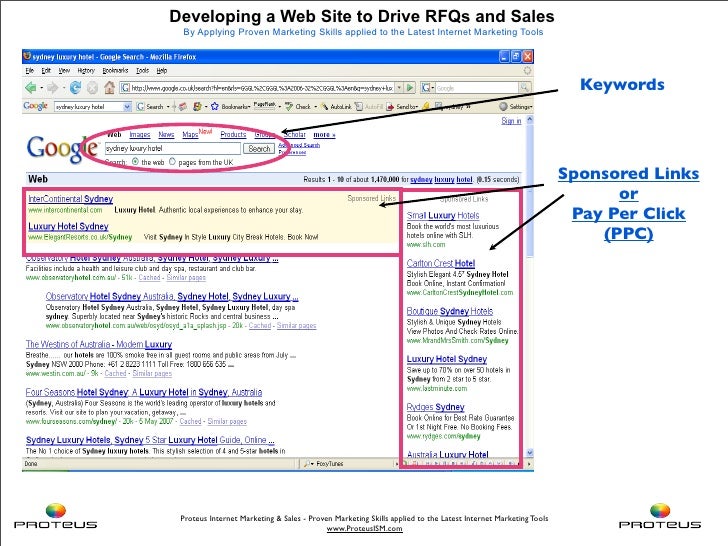The width and height of the screenshot is (728, 546).
Task: Switch to Google Maps search tab
Action: (x=190, y=134)
